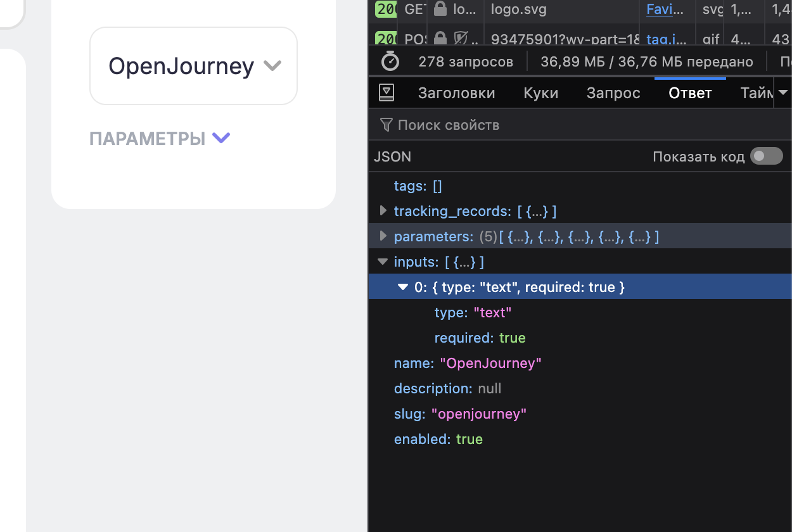Select the type "text" row

coord(580,312)
